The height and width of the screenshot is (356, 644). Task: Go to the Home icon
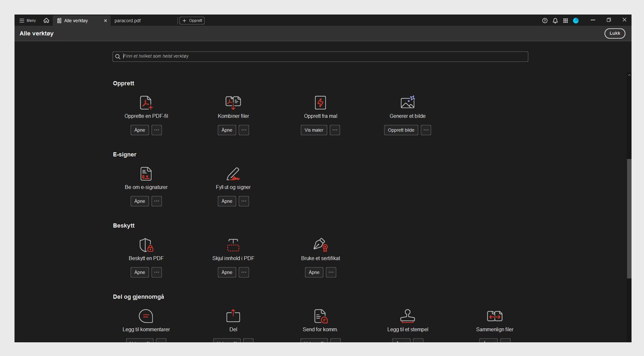pos(46,21)
